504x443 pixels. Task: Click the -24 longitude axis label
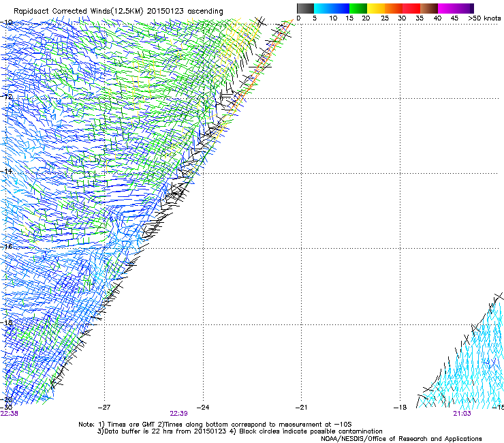click(203, 408)
